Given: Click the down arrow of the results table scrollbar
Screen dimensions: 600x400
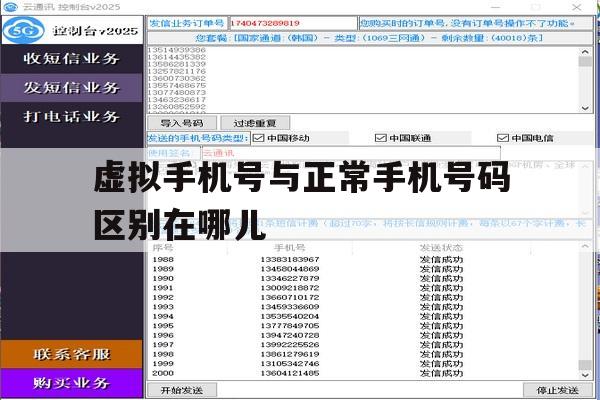Looking at the screenshot, I should (585, 375).
